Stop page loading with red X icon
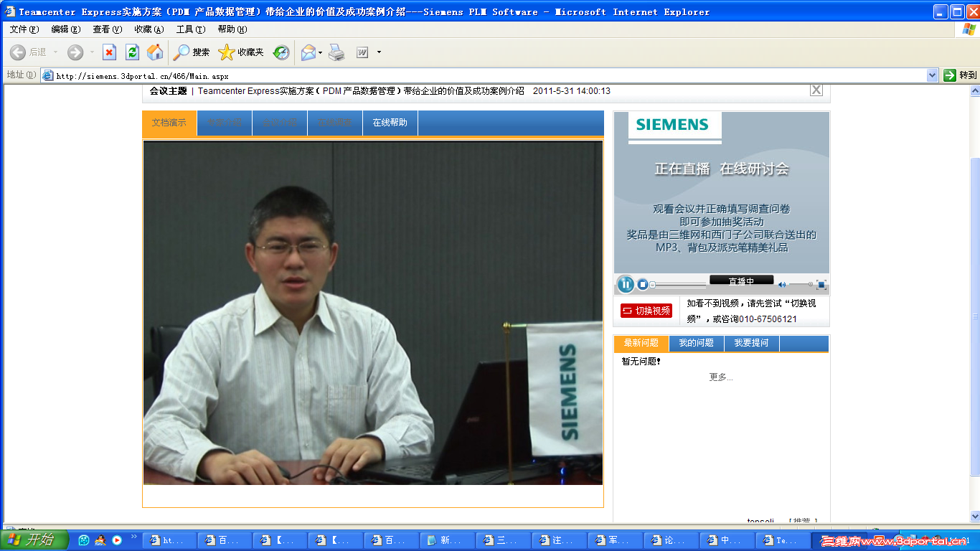Viewport: 980px width, 551px height. 109,52
